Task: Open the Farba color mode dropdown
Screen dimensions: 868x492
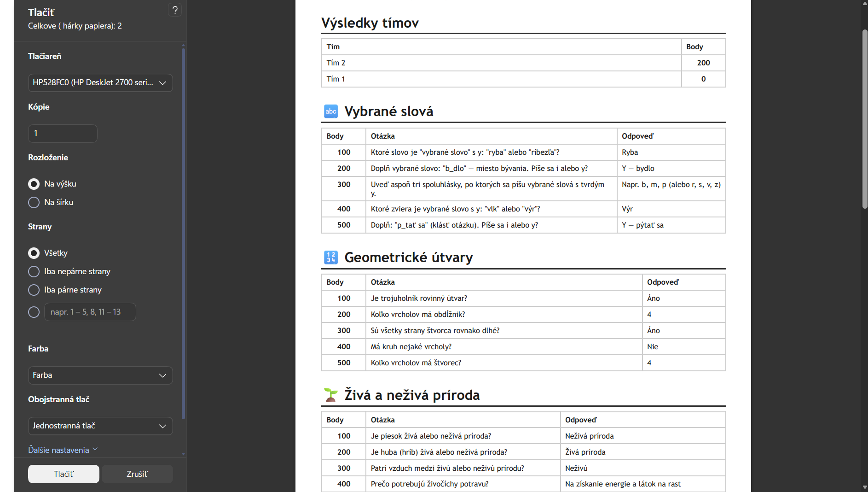Action: point(100,375)
